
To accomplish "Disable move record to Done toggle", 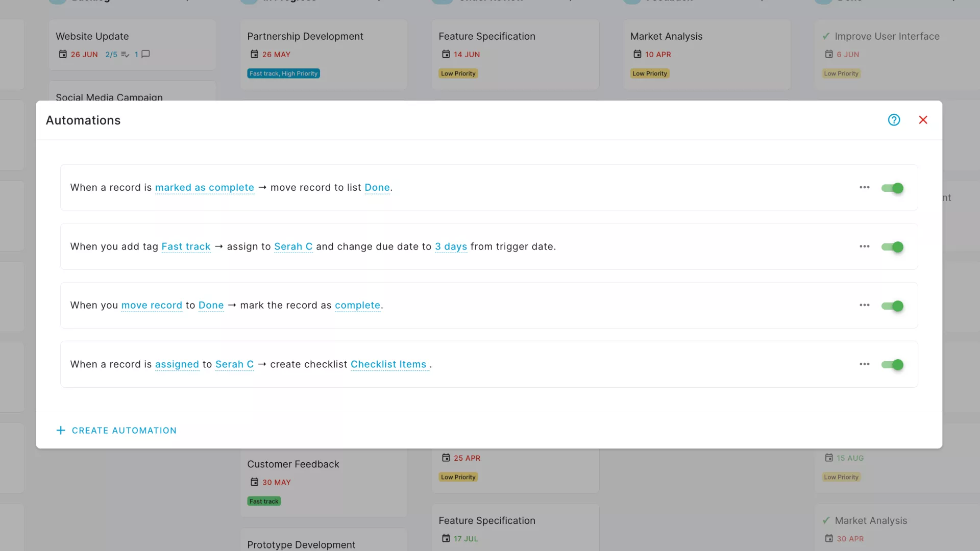I will pos(892,306).
